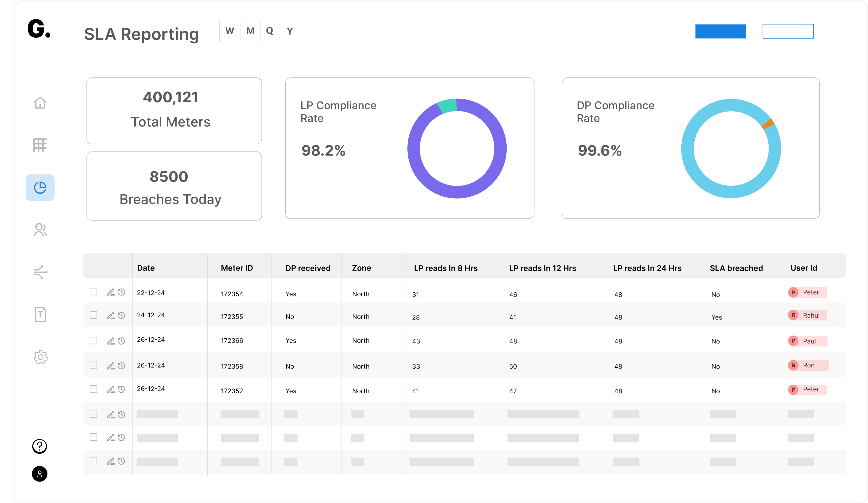868x503 pixels.
Task: View history for meter 172355 row
Action: [121, 315]
